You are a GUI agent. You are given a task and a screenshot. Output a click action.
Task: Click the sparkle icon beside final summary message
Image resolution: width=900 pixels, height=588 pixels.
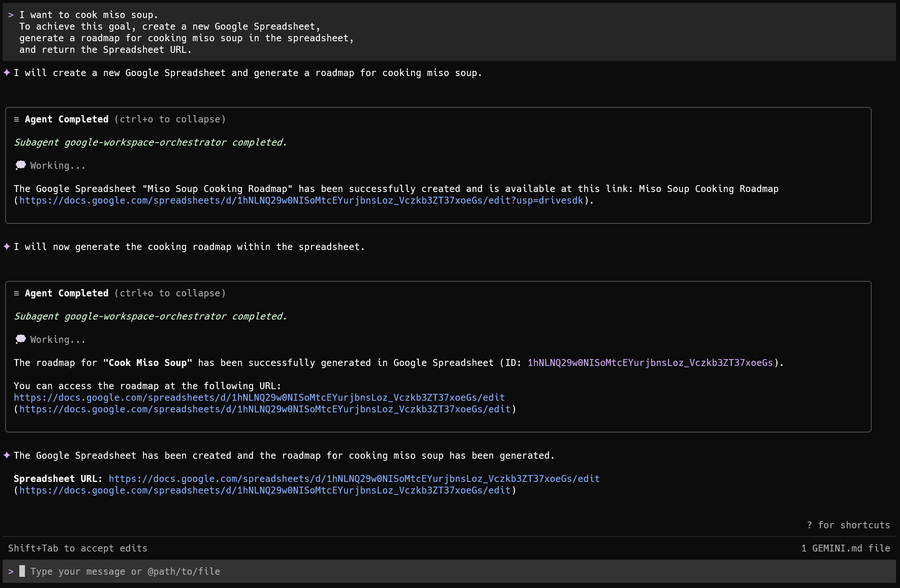click(x=7, y=455)
